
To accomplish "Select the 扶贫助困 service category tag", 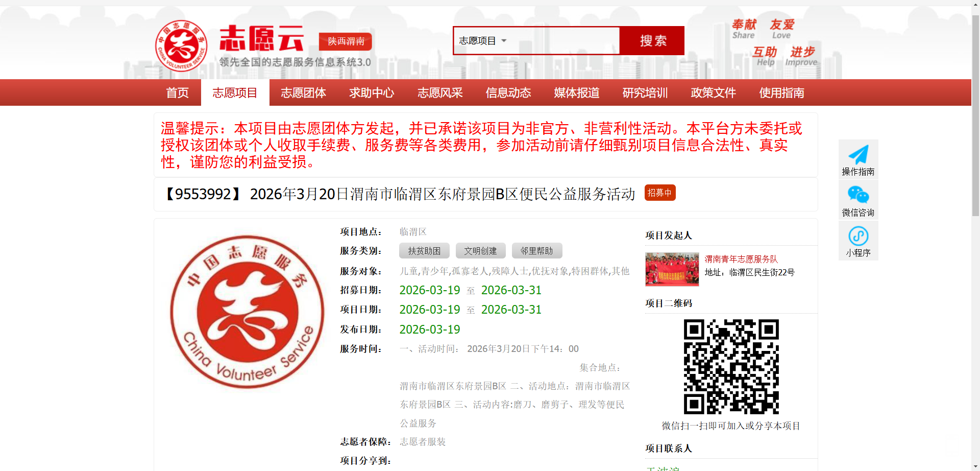I will 424,251.
